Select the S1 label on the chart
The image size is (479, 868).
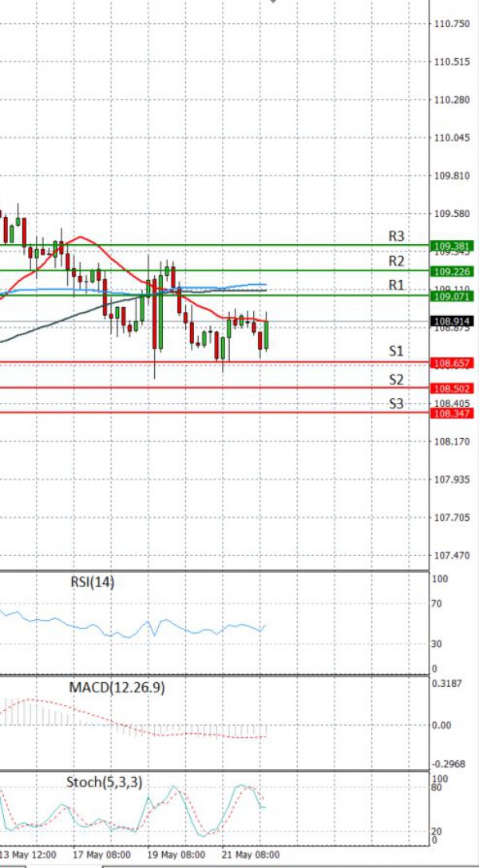(x=396, y=351)
